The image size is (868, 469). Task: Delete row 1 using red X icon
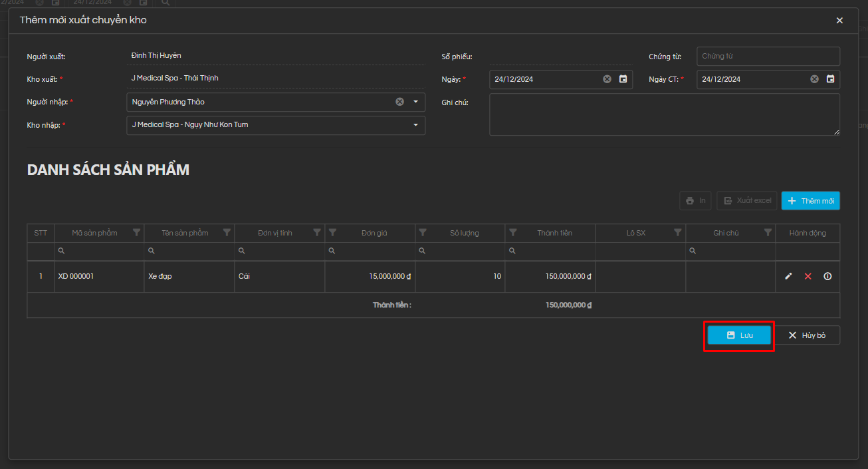pos(808,276)
